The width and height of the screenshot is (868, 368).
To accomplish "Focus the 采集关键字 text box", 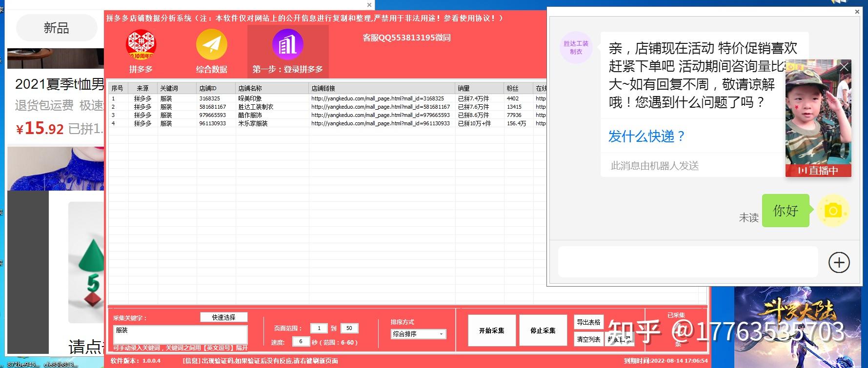I will pyautogui.click(x=181, y=335).
